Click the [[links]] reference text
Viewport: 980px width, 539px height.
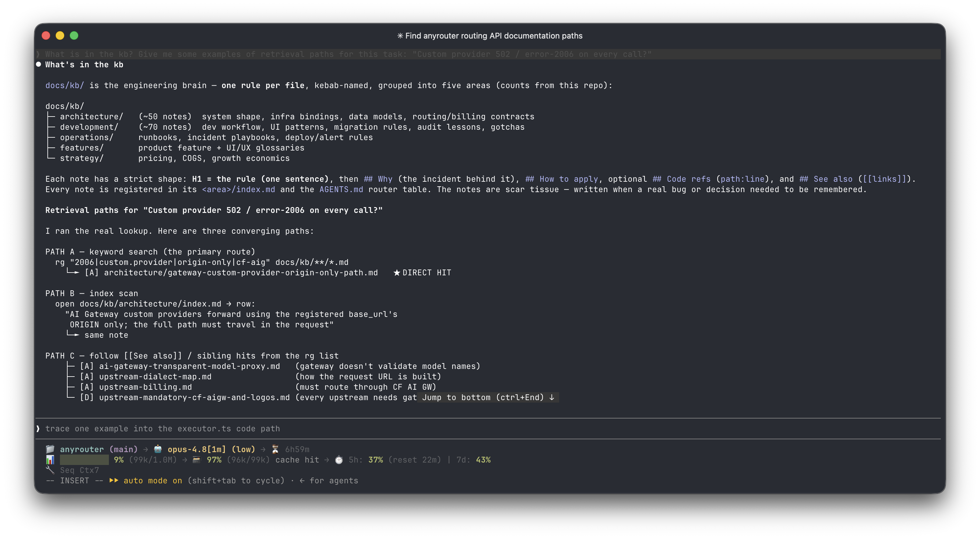tap(885, 179)
